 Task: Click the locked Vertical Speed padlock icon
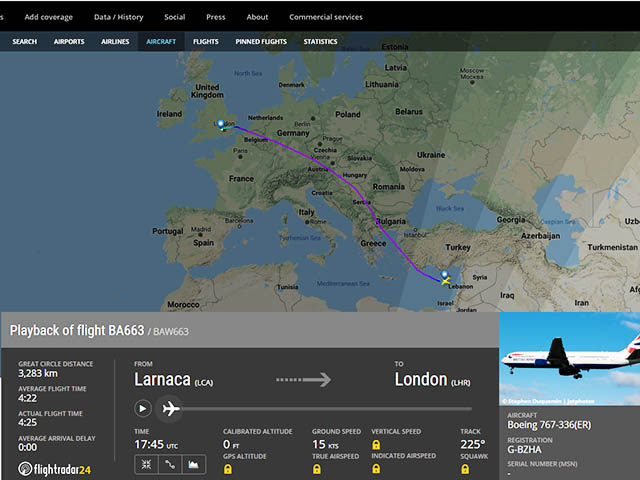point(376,444)
